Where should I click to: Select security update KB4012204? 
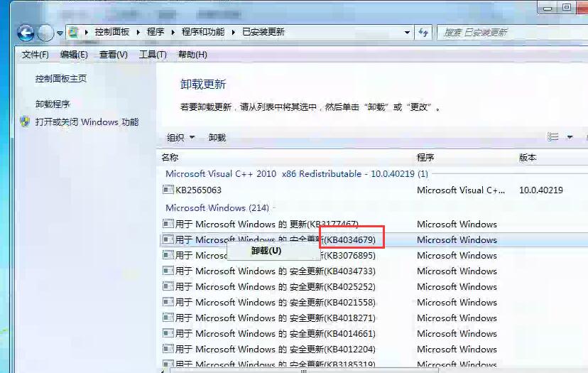(375, 350)
